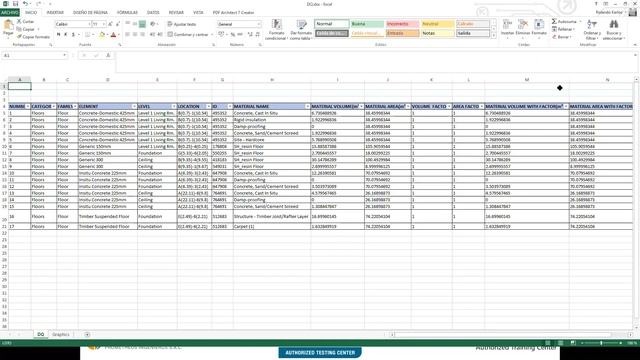Click the align left icon
The image size is (640, 360).
[x=127, y=35]
